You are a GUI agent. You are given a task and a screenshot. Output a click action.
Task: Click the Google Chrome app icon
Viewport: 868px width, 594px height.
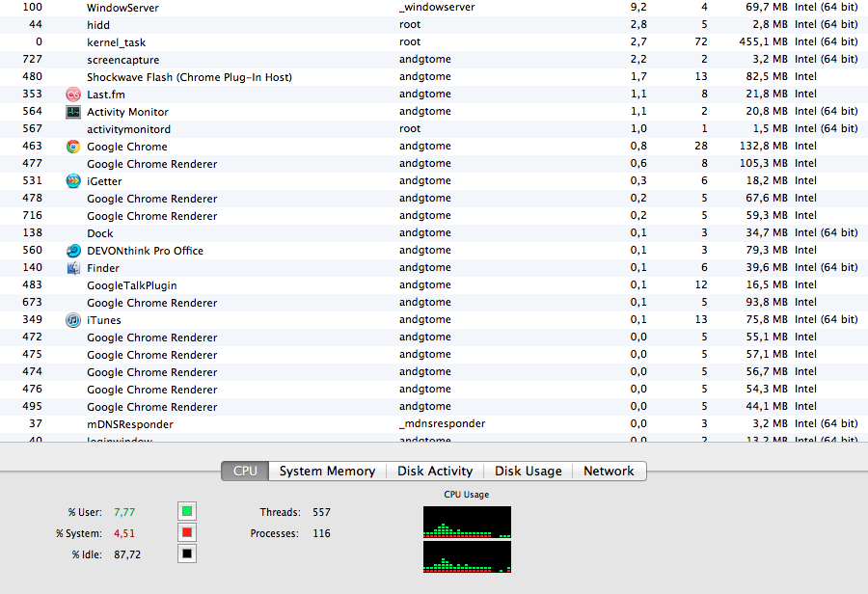pos(73,147)
